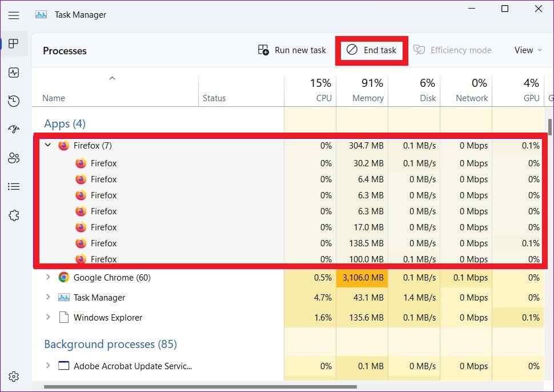Select the Google Chrome (60) row name
Screen dimensions: 554x392
pyautogui.click(x=112, y=278)
